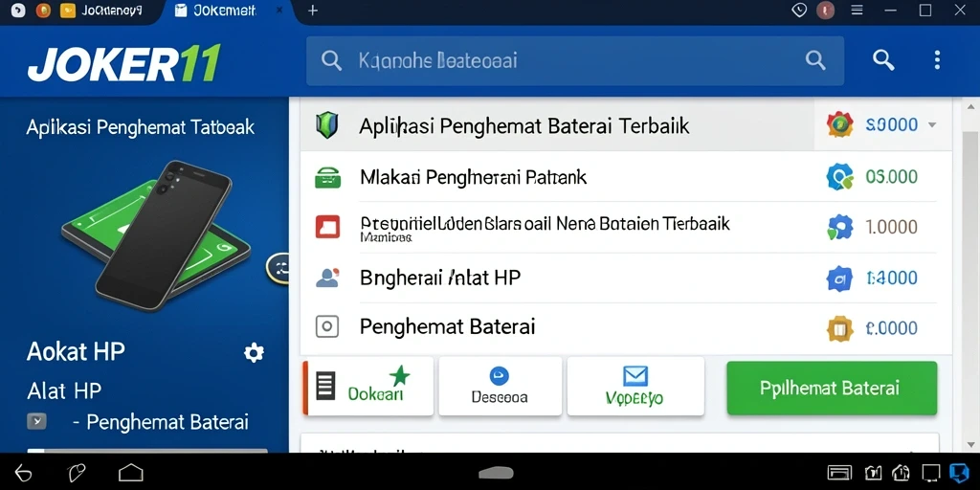This screenshot has height=490, width=980.
Task: Open a new tab with plus button
Action: click(313, 11)
